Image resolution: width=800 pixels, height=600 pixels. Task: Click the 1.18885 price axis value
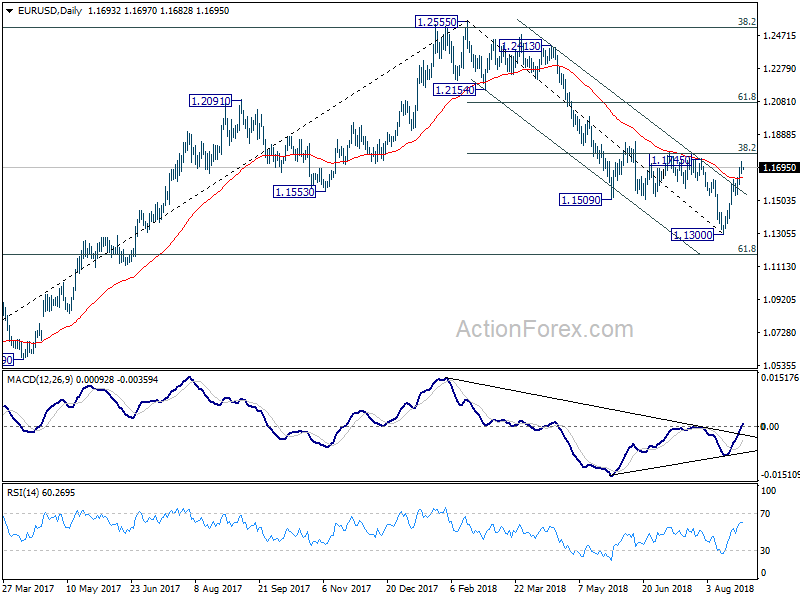click(780, 135)
